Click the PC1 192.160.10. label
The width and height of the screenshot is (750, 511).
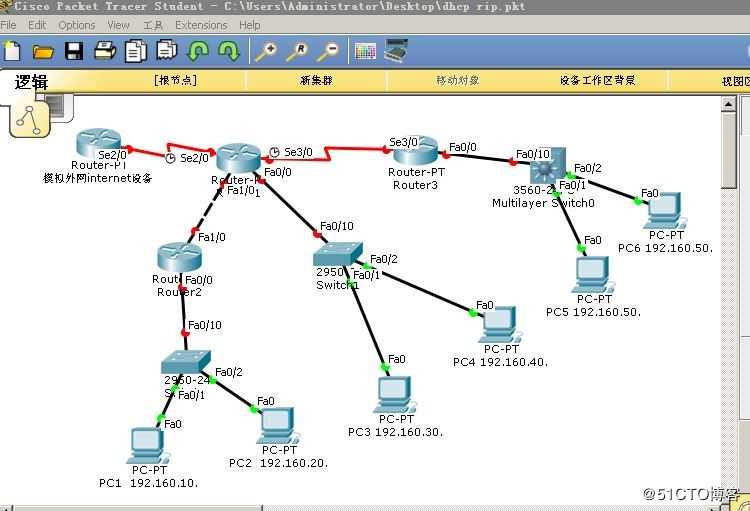click(x=148, y=483)
